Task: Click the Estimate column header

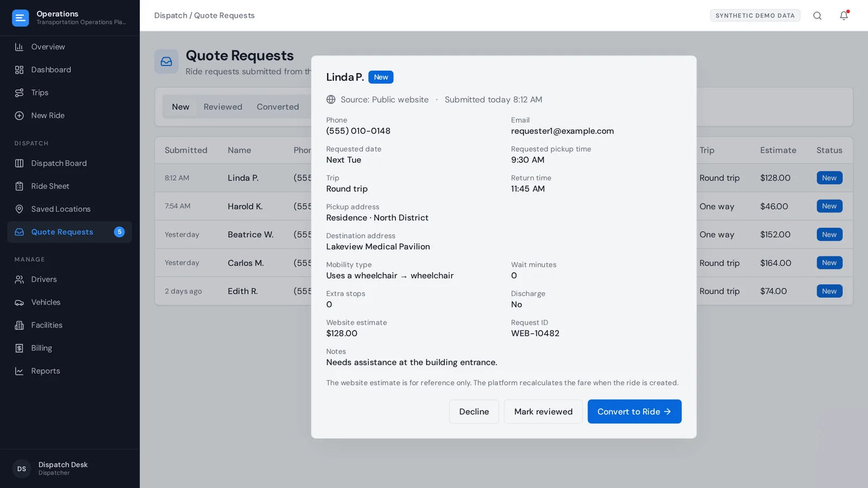Action: (x=778, y=150)
